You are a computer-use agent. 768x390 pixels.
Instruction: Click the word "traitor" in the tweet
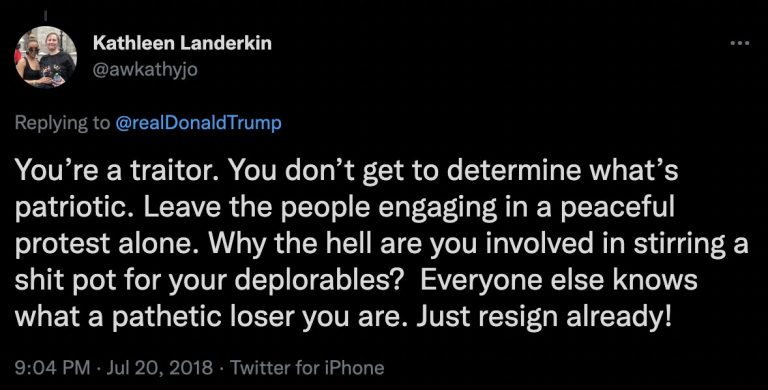pos(175,171)
